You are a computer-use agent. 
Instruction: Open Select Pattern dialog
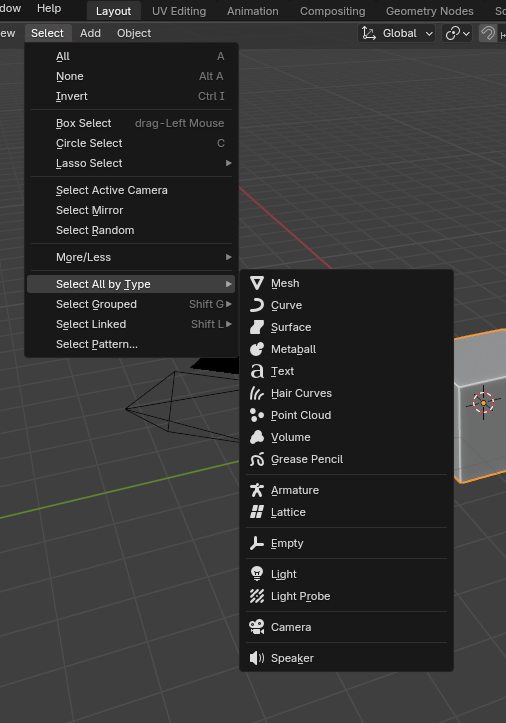(131, 344)
